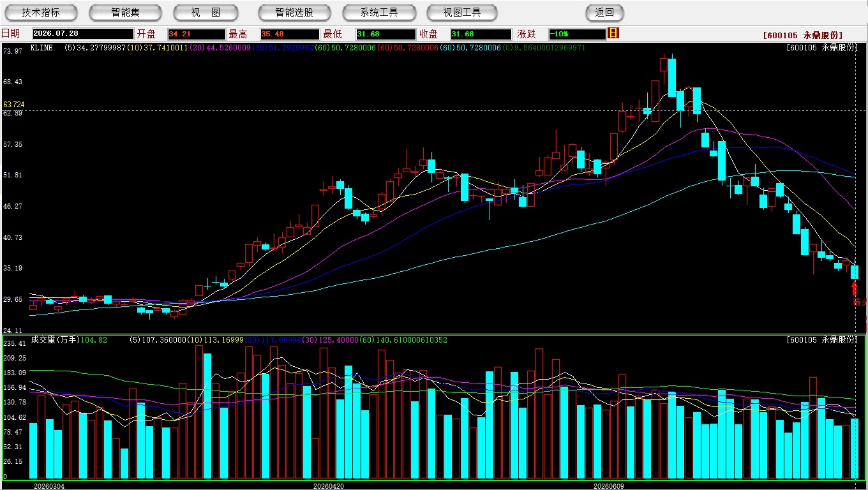Click the MA (5)34.27799987 value in KLINE legend
Screen dimensions: 868x490
pyautogui.click(x=95, y=48)
